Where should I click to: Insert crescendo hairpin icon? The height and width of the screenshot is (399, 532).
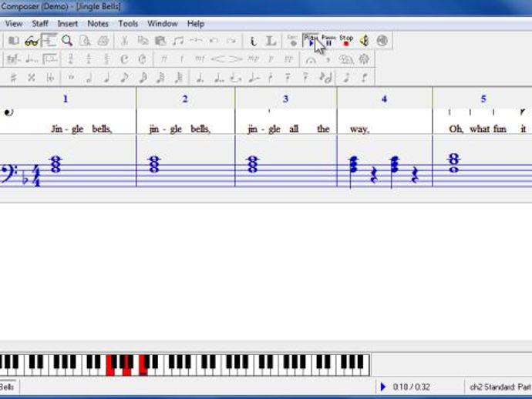pos(217,59)
